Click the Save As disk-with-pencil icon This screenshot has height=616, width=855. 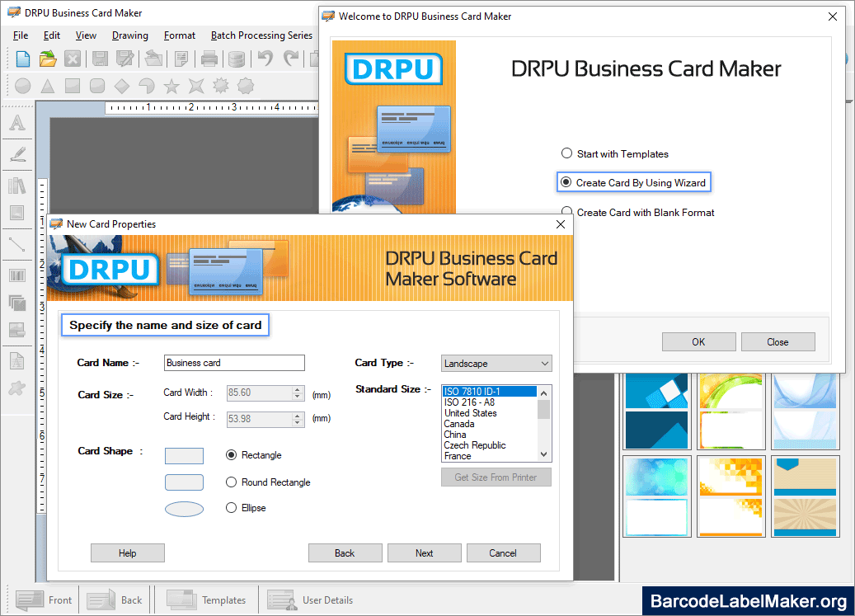tap(124, 59)
